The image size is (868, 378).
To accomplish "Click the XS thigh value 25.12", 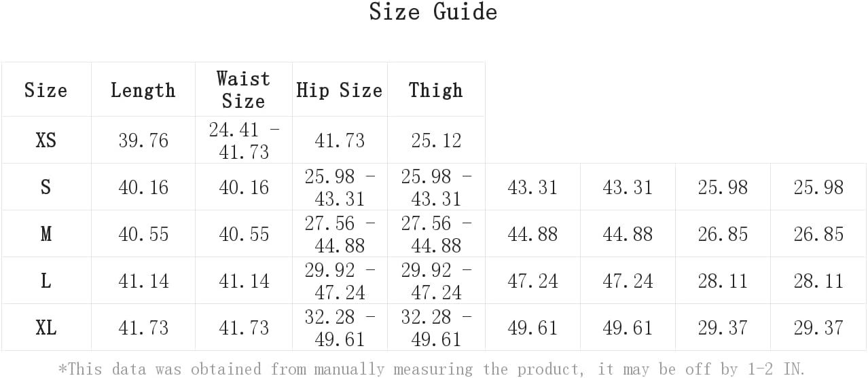I will [x=436, y=140].
